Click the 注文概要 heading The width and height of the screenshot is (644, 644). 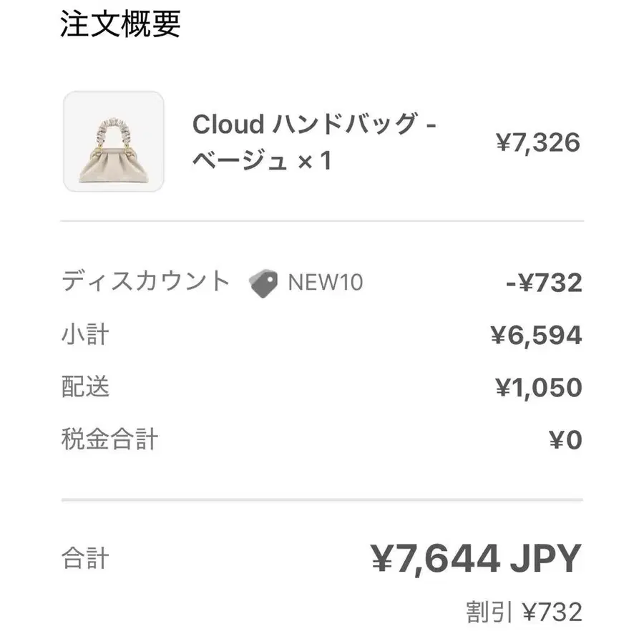[x=120, y=24]
